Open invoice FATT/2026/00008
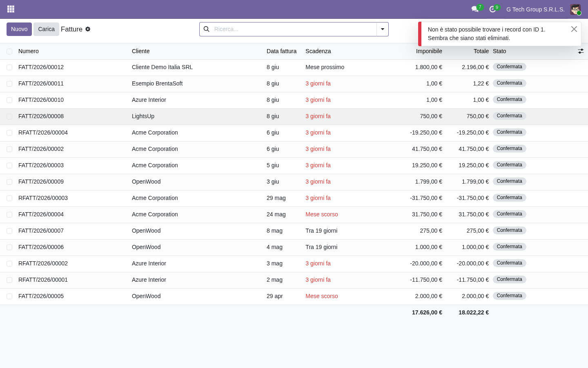The width and height of the screenshot is (588, 368). [41, 116]
